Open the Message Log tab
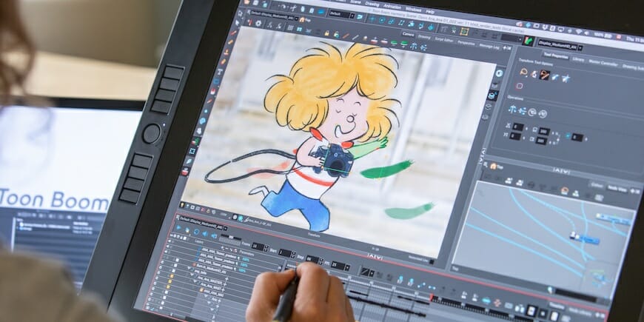Viewport: 644px width, 322px height. point(489,47)
